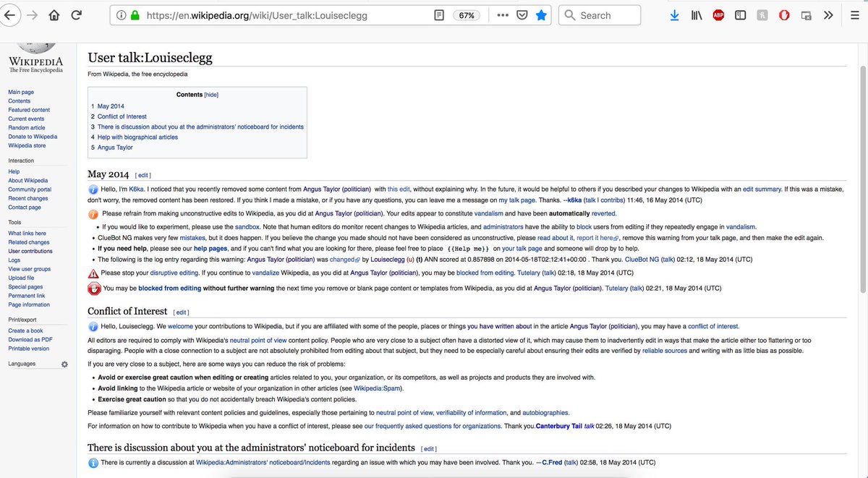Open frequently asked questions for organizations link
868x478 pixels.
coord(433,426)
